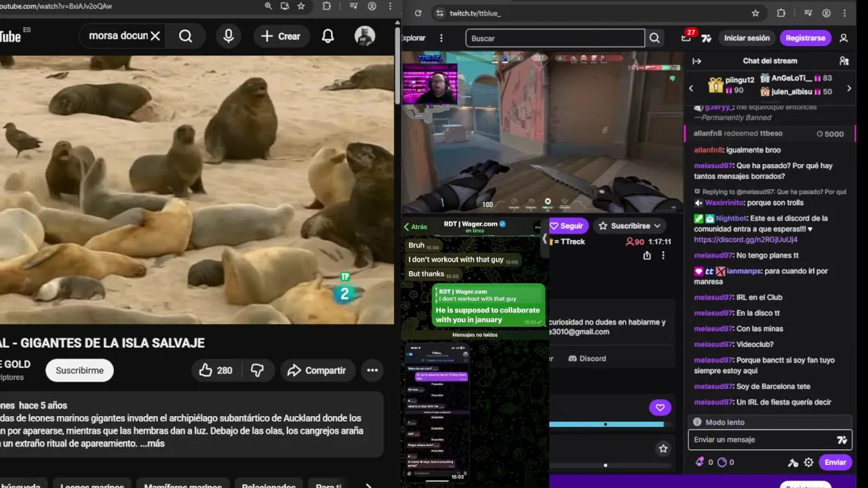Open Twitch bits icon in top bar
The image size is (868, 488).
[x=706, y=39]
